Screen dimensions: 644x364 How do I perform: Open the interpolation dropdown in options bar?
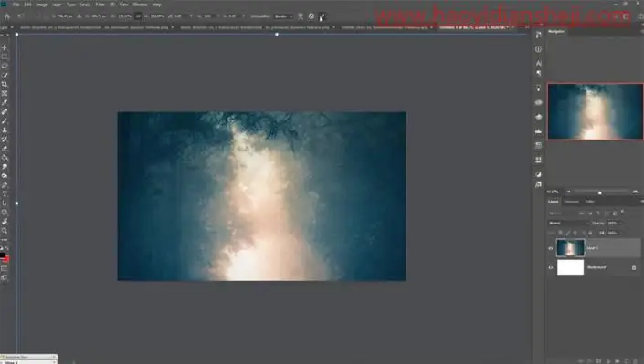click(283, 16)
